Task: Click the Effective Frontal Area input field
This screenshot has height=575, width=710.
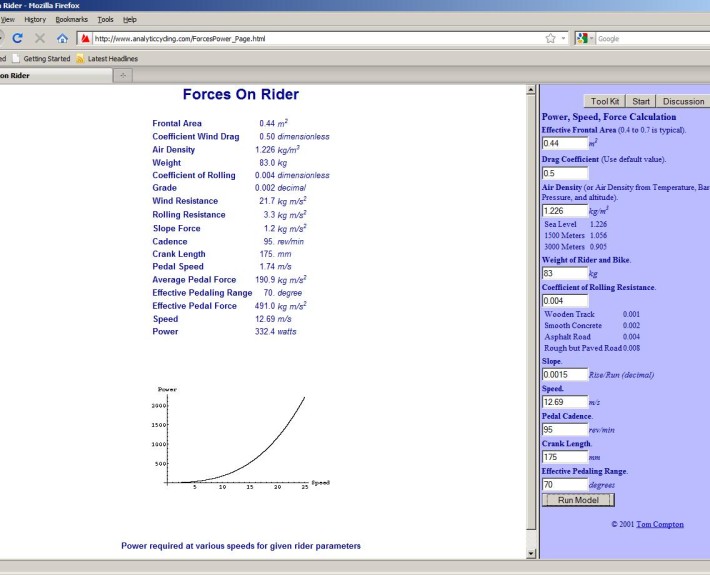Action: click(x=565, y=143)
